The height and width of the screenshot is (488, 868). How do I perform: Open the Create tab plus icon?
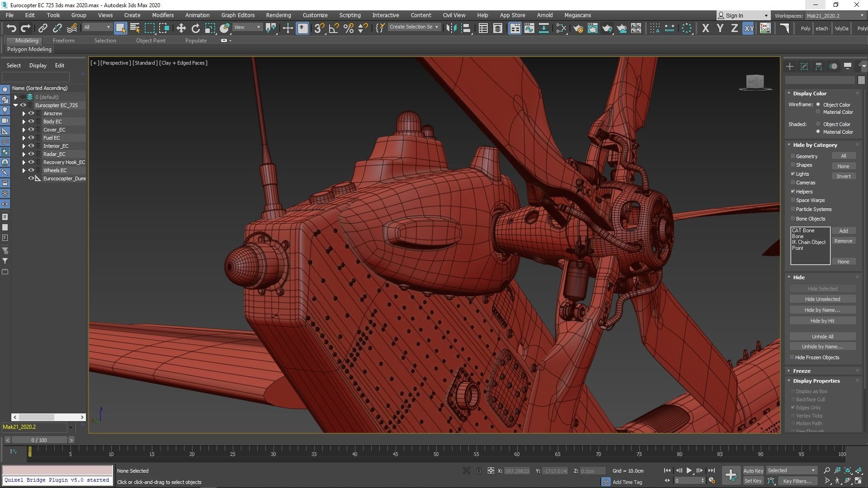click(x=790, y=66)
